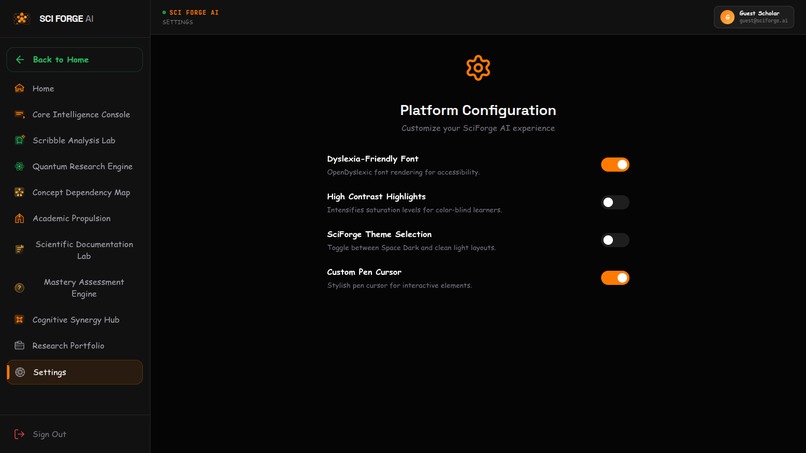Click the Research Portfolio icon

pos(20,346)
